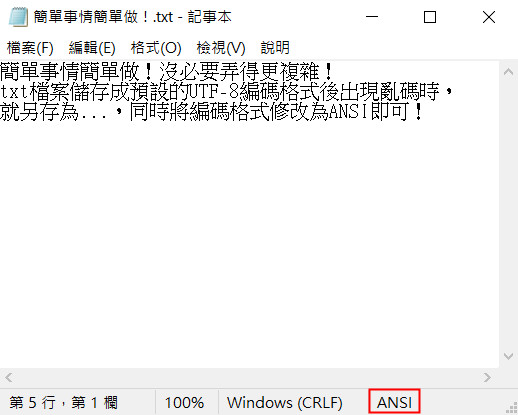Click the vertical scrollbar down arrow
The image size is (518, 415).
pos(508,356)
